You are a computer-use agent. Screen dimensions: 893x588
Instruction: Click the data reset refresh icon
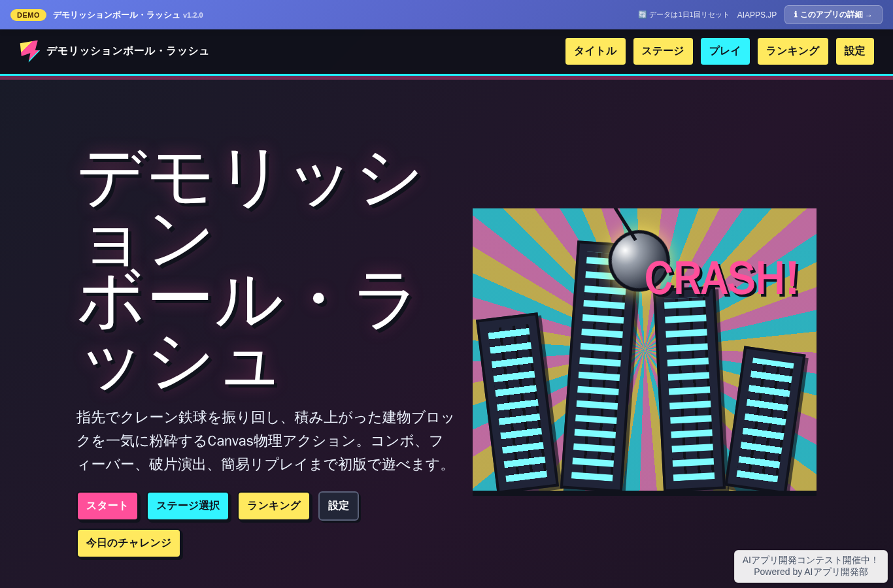[642, 14]
